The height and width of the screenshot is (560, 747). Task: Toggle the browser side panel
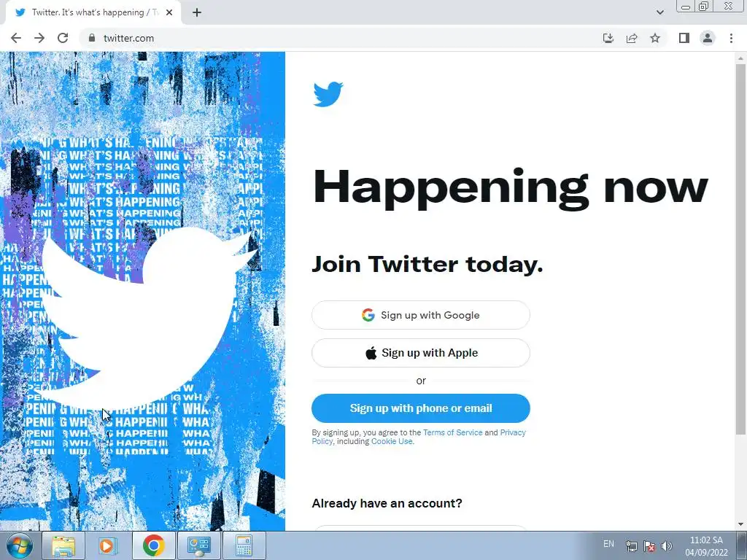pyautogui.click(x=684, y=38)
